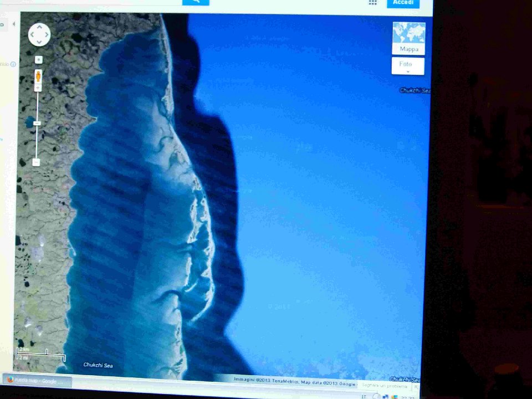Image resolution: width=532 pixels, height=399 pixels.
Task: Click the orange Pegman Street View icon
Action: [38, 76]
